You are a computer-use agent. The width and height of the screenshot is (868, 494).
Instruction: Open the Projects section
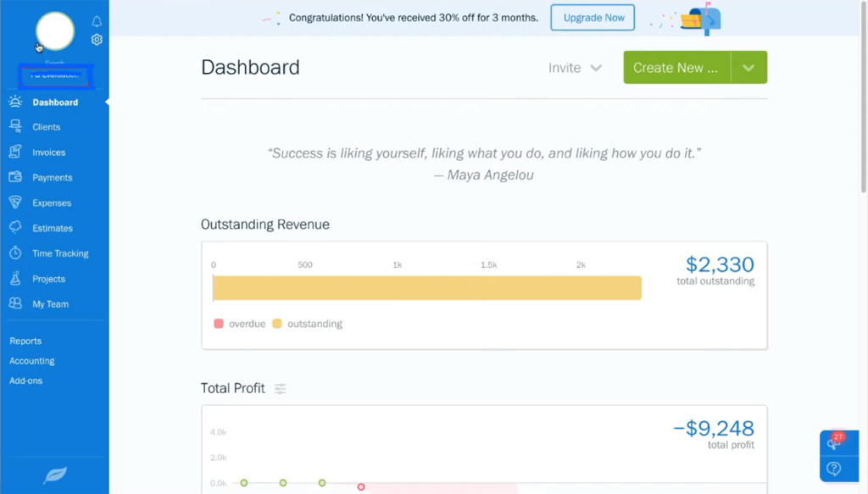[49, 278]
